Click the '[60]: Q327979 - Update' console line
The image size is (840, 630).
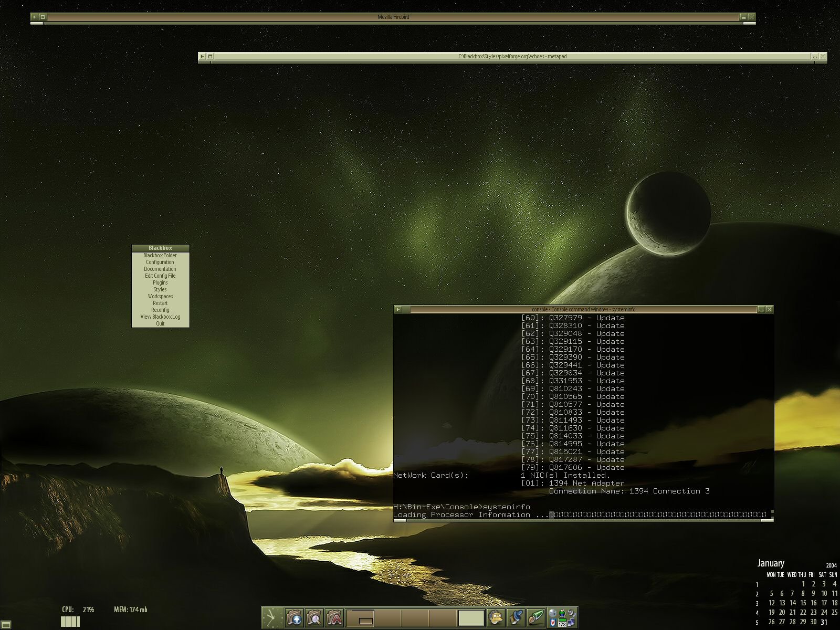573,318
